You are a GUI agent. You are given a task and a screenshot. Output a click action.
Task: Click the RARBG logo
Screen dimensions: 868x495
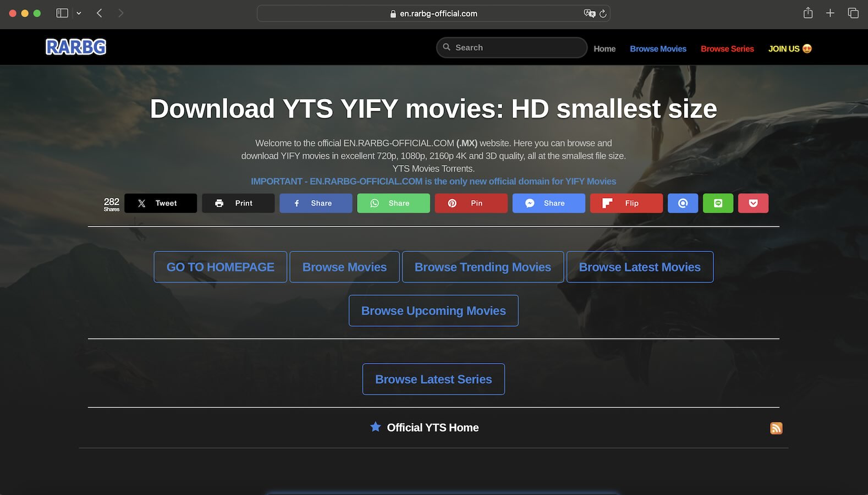pos(76,47)
